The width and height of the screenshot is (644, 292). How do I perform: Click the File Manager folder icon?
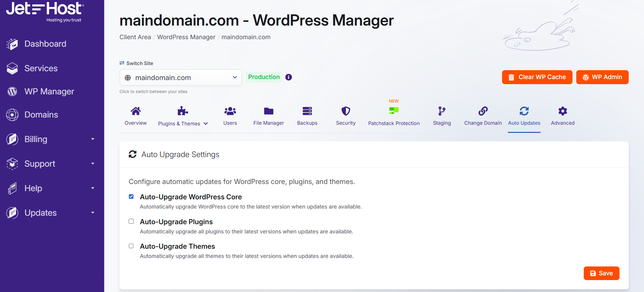269,111
